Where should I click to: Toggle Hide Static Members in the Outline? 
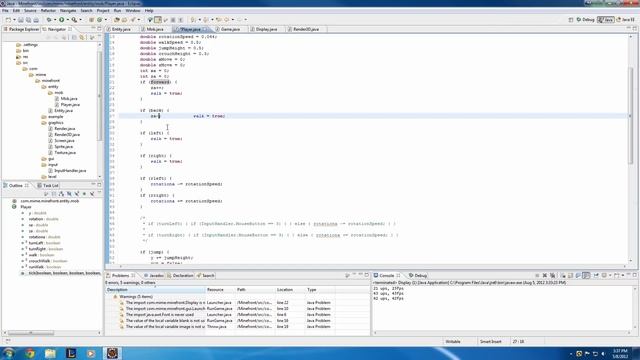coord(77,193)
